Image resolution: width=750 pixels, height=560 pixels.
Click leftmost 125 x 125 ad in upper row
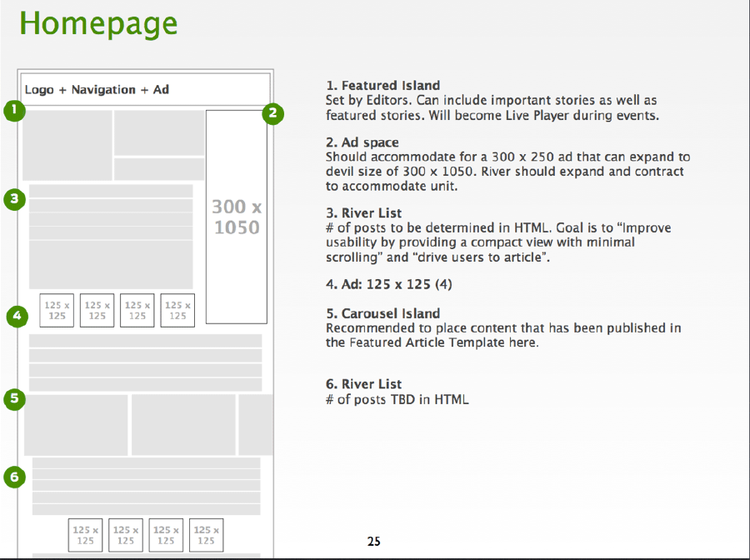pos(57,310)
